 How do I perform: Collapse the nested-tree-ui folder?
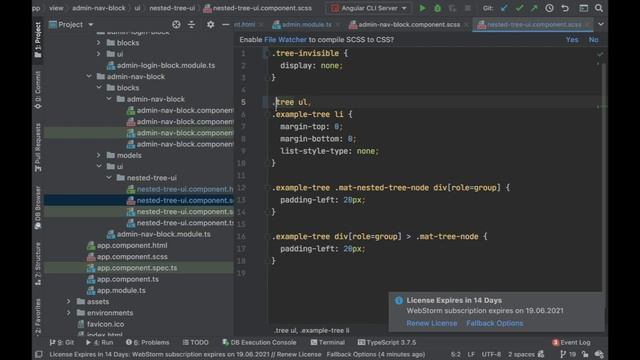pyautogui.click(x=109, y=178)
